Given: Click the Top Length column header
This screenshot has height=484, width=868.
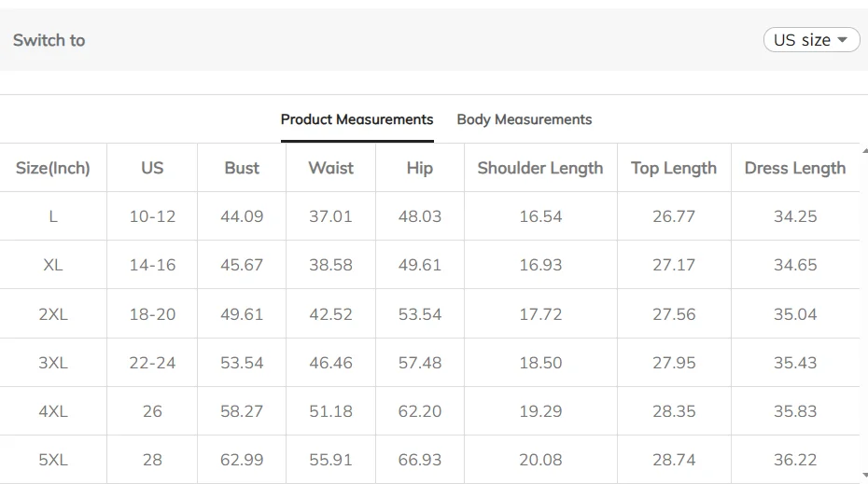Looking at the screenshot, I should coord(674,168).
